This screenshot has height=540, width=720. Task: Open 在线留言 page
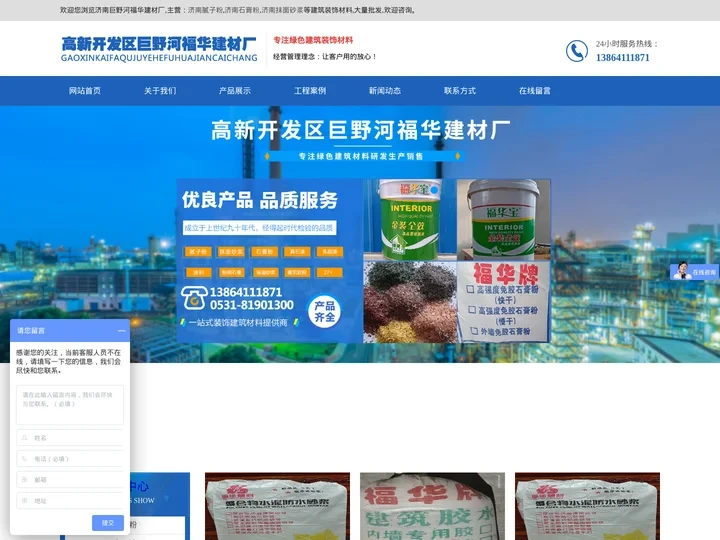tap(534, 90)
